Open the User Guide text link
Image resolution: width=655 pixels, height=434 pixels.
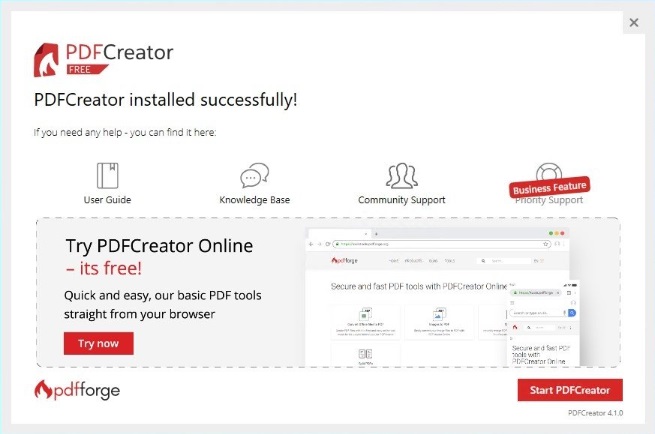click(x=107, y=200)
